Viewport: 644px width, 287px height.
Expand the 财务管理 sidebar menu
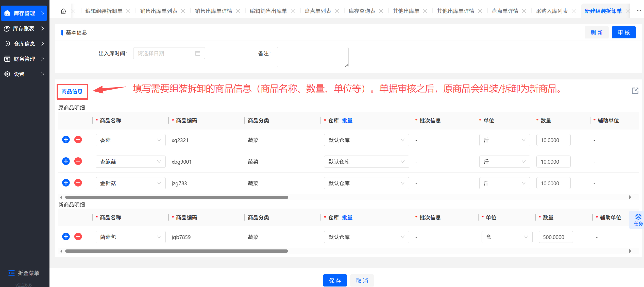pos(24,59)
